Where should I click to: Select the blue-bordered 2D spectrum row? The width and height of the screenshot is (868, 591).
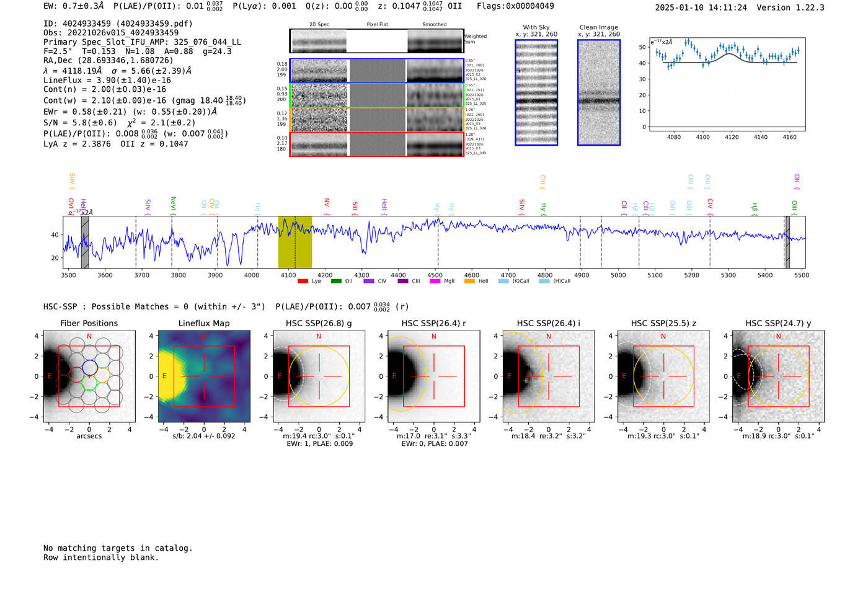pyautogui.click(x=377, y=71)
